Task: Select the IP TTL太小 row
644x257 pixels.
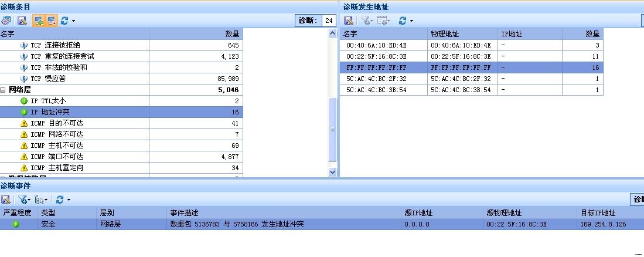Action: [x=121, y=101]
